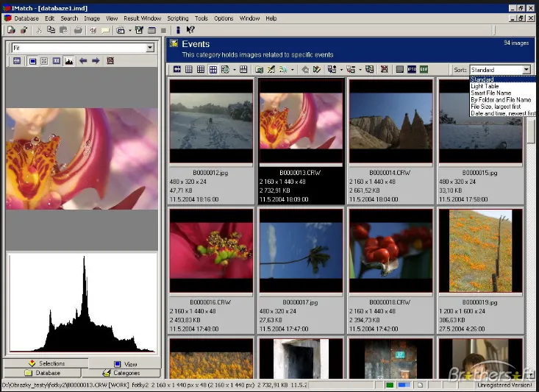Open the Sort combo box arrow
Viewport: 539px width, 392px height.
(526, 70)
